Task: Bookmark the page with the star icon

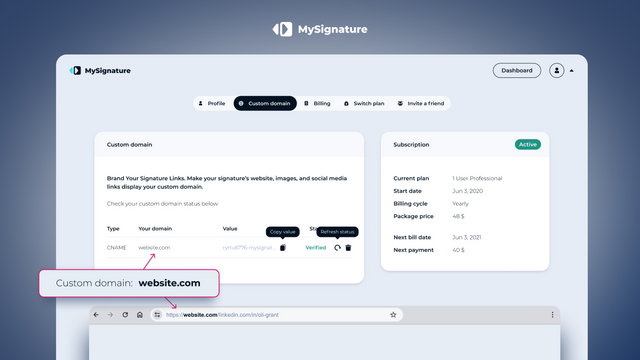Action: point(393,315)
